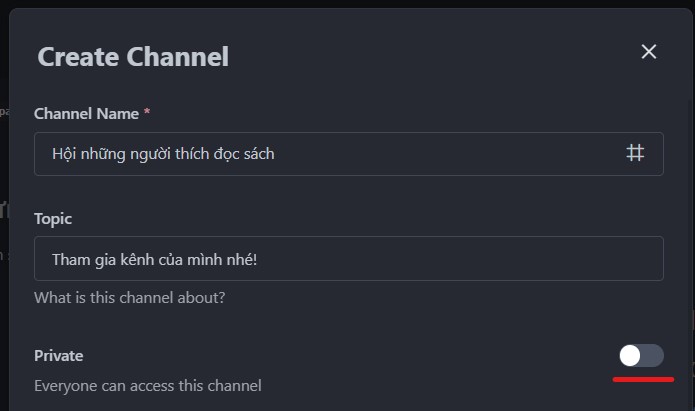Close the Create Channel dialog
695x411 pixels.
click(x=649, y=52)
